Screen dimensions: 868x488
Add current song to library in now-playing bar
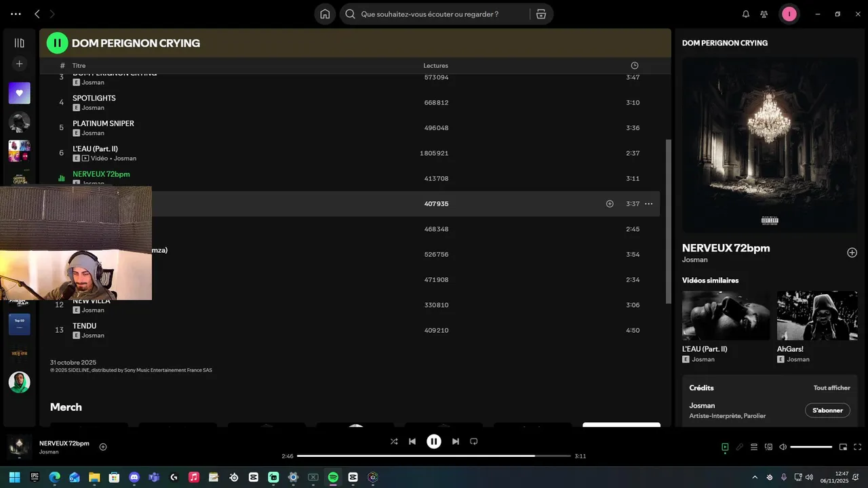pyautogui.click(x=103, y=447)
